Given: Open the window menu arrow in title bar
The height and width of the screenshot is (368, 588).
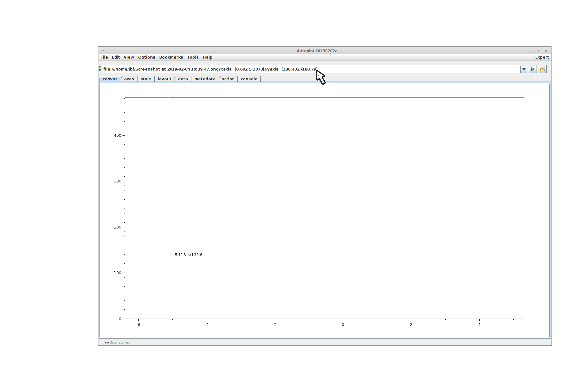Looking at the screenshot, I should coord(103,51).
